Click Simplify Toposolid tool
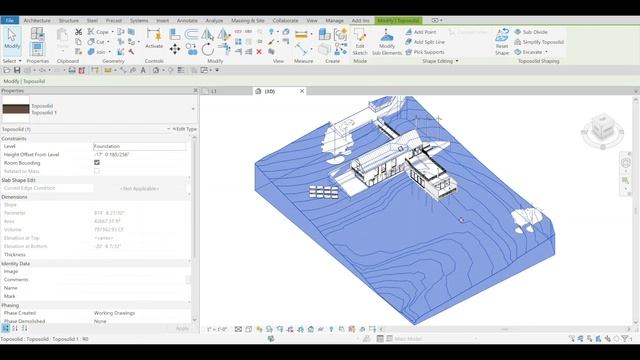 click(539, 42)
